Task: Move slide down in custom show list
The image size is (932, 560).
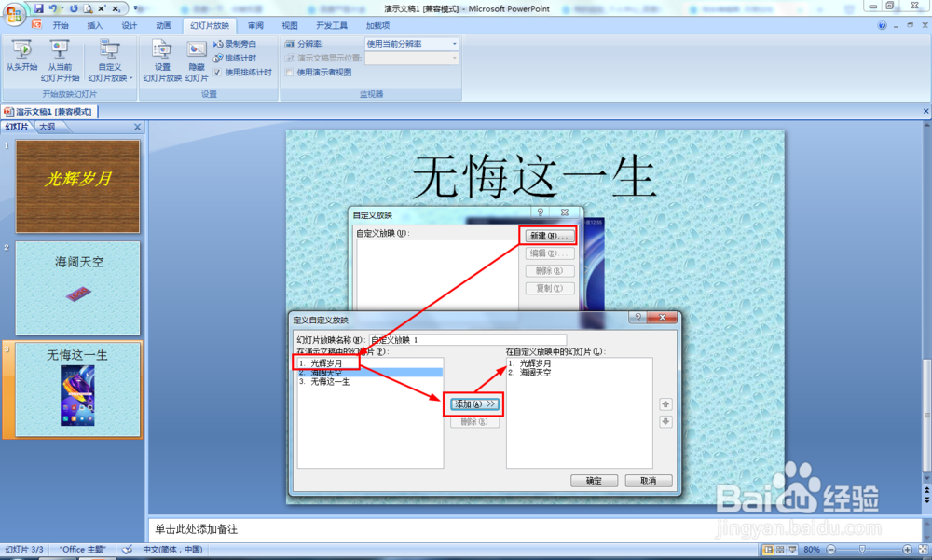Action: pyautogui.click(x=665, y=421)
